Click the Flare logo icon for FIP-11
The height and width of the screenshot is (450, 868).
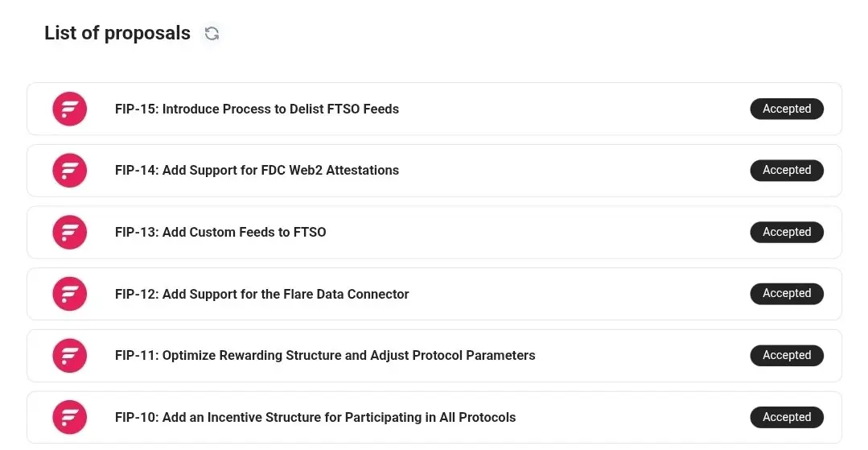point(70,356)
